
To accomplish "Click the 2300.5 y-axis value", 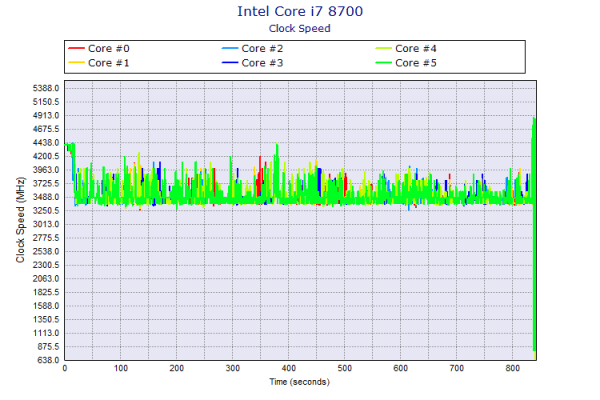I will 46,265.
